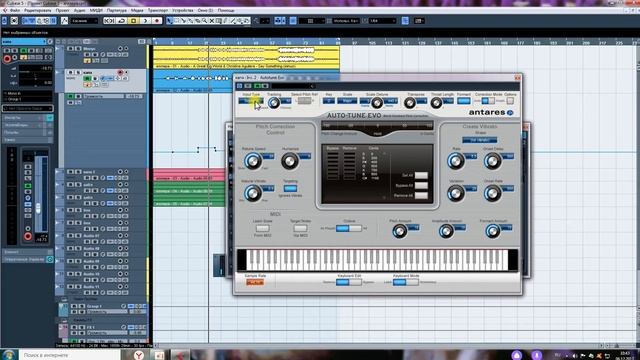The width and height of the screenshot is (640, 360).
Task: Click the Bypass All button
Action: (x=421, y=186)
